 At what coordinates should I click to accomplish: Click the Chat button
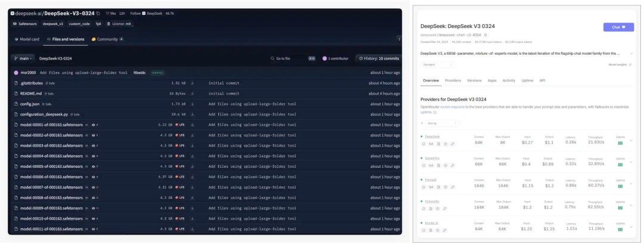coord(618,27)
